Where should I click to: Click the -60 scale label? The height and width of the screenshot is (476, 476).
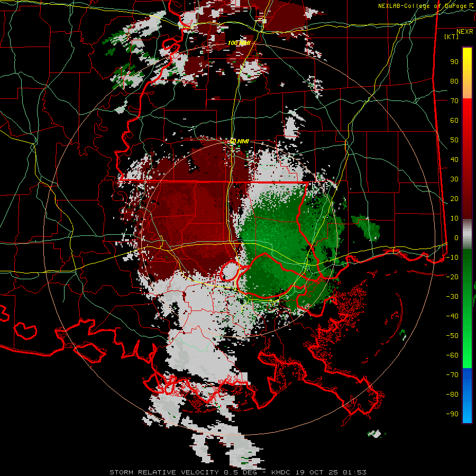point(452,355)
